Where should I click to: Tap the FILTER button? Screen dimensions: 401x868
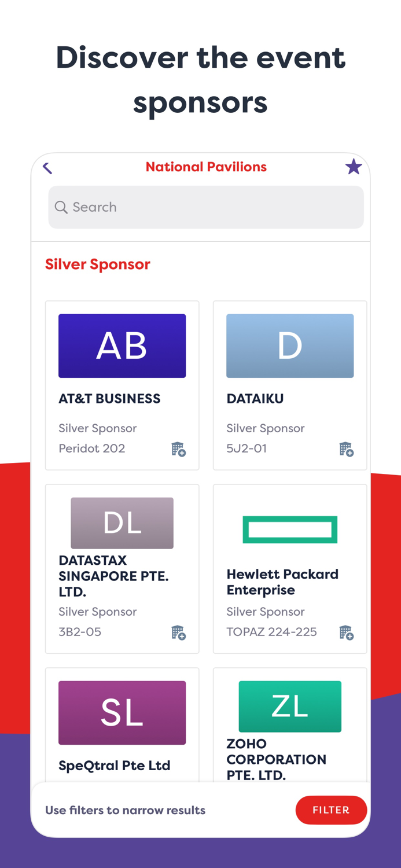331,810
